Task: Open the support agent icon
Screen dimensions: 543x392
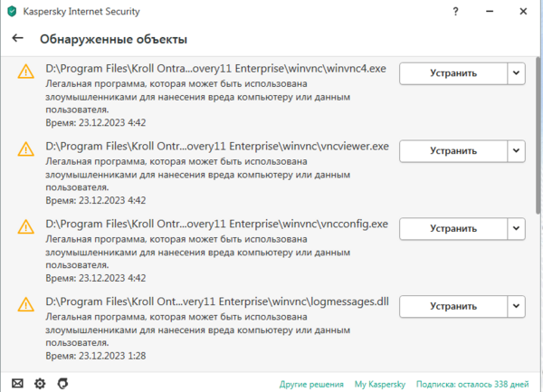Action: pyautogui.click(x=62, y=383)
